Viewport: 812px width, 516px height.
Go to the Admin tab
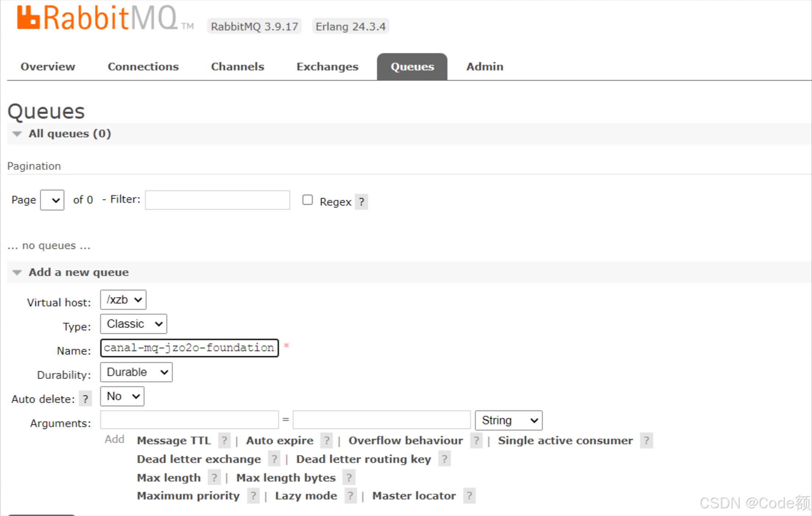484,67
